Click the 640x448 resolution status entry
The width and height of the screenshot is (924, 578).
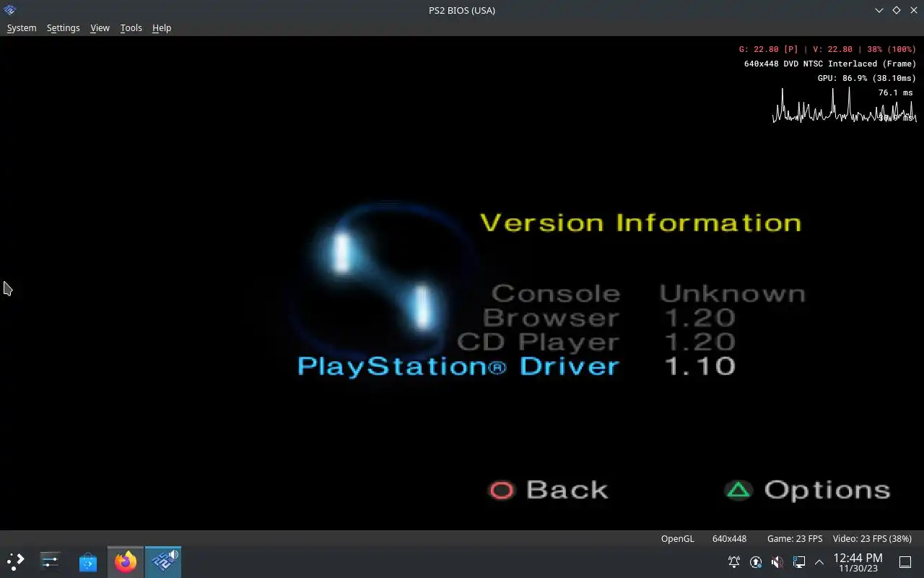tap(729, 538)
